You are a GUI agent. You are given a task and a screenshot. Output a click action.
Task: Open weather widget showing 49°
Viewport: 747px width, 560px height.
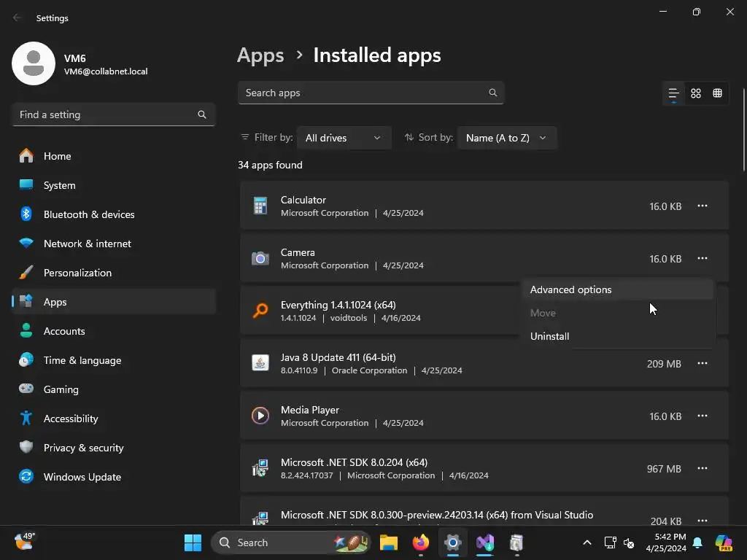tap(24, 542)
